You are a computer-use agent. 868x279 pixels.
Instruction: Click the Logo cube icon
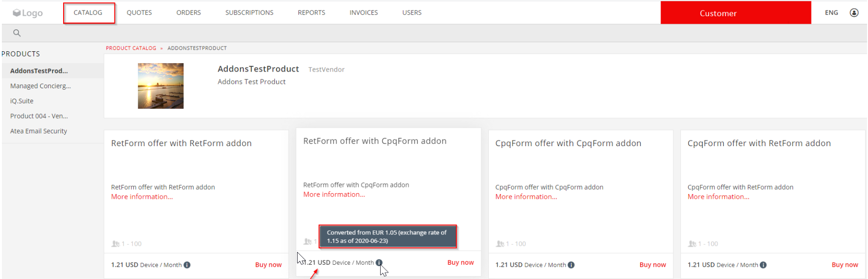[17, 13]
